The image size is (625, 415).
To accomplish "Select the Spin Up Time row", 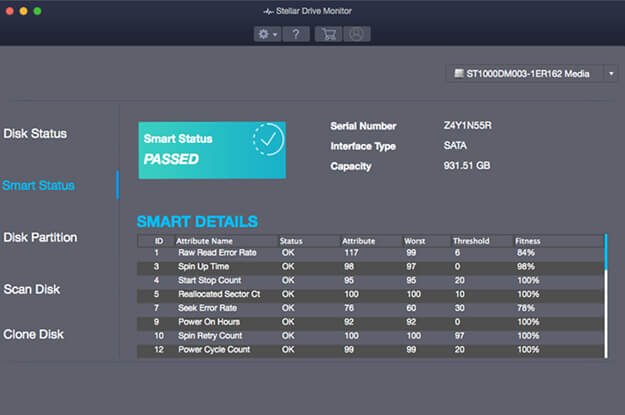I will 371,267.
